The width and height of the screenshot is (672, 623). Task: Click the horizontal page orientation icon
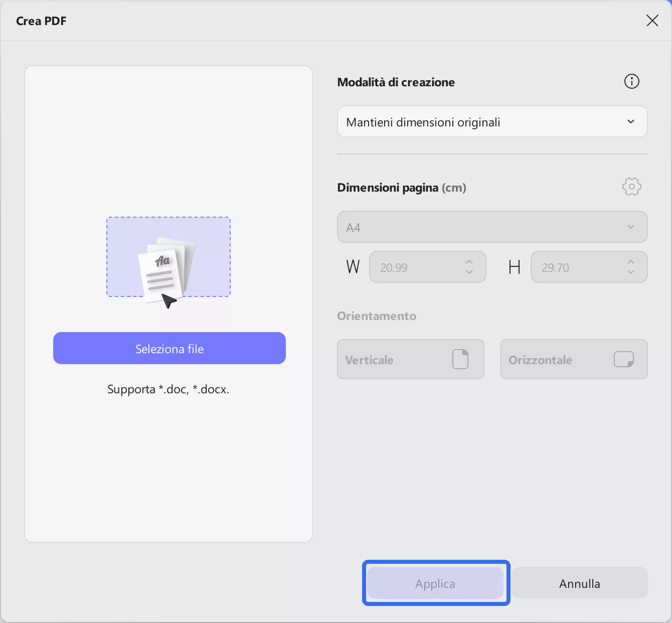click(x=624, y=359)
